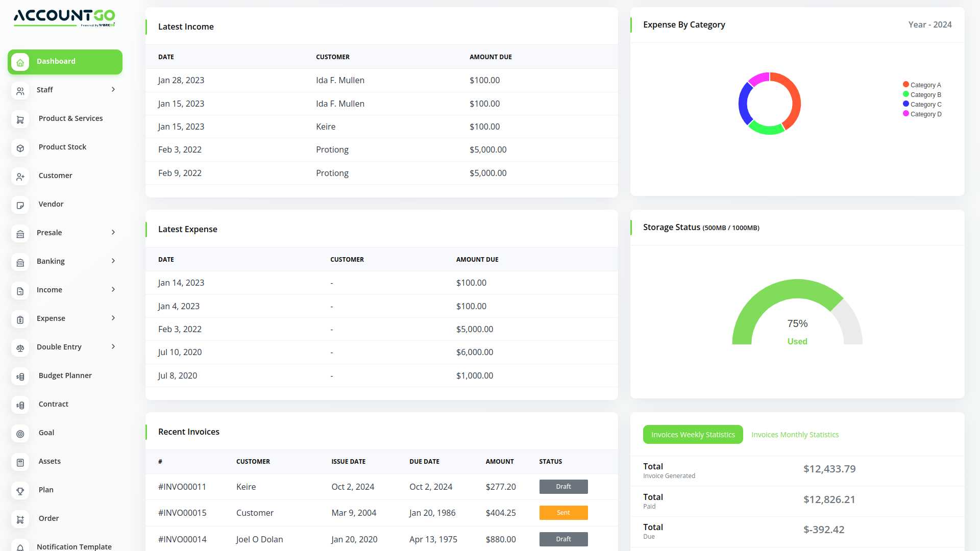980x551 pixels.
Task: Click the Dashboard home icon
Action: (20, 62)
